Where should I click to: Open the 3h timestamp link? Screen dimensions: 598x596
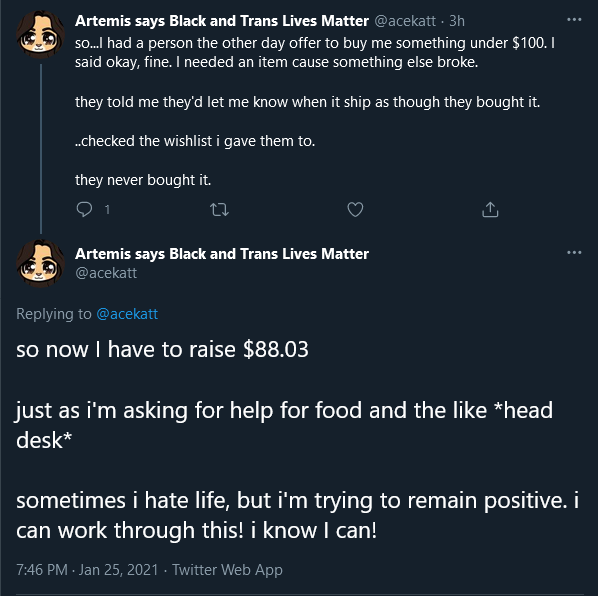(x=457, y=21)
